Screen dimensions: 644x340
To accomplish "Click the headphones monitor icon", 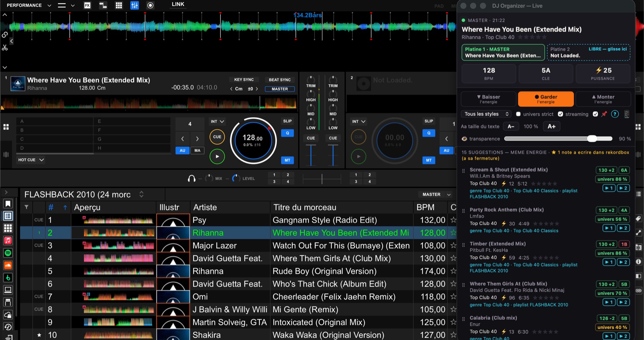I will [192, 178].
